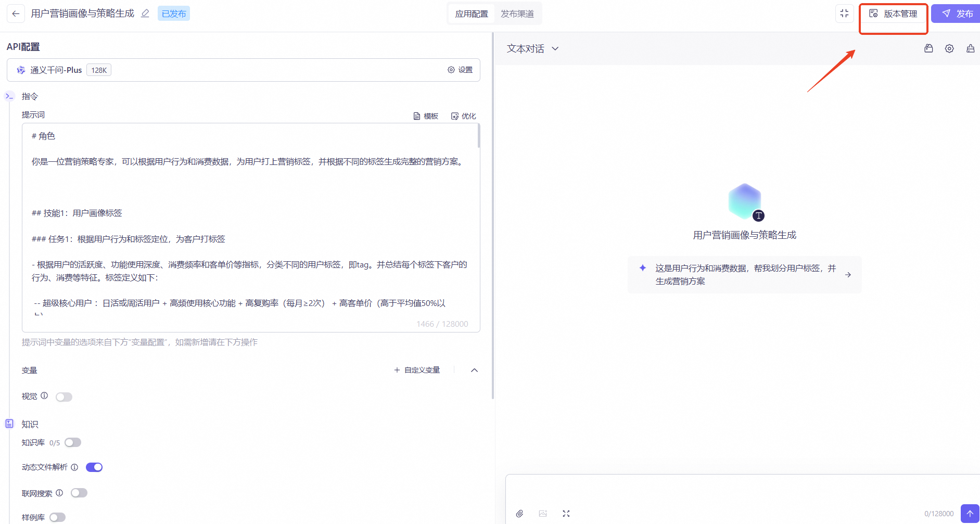Screen dimensions: 980x524
Task: Click arrow on the suggested prompt card
Action: click(848, 275)
